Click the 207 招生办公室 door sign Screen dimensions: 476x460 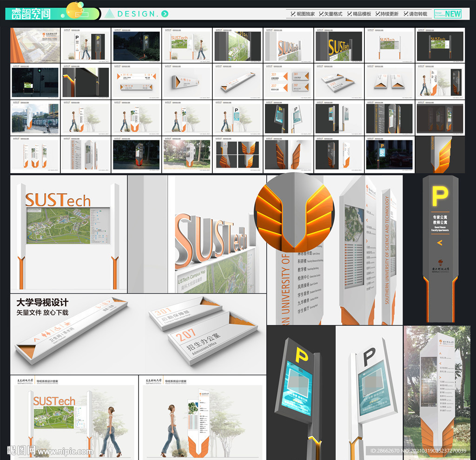[x=213, y=338]
